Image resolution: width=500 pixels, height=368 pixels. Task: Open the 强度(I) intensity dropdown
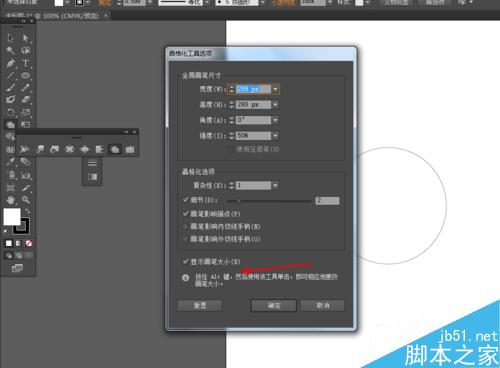tap(275, 135)
